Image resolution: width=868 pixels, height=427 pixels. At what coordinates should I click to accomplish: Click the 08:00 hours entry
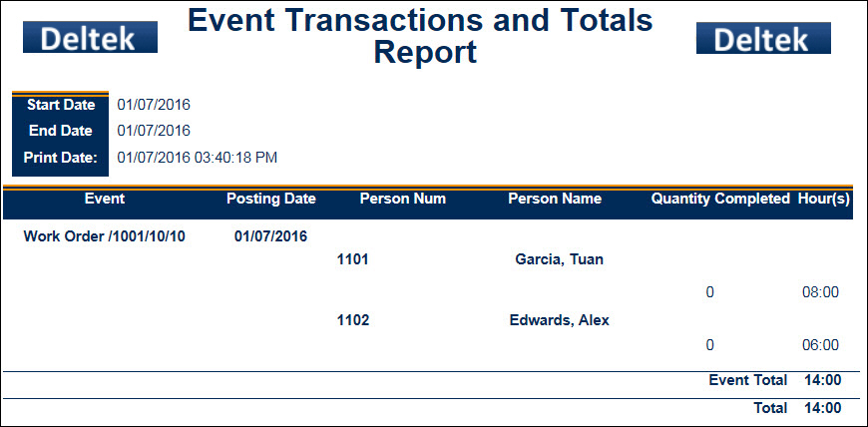820,292
